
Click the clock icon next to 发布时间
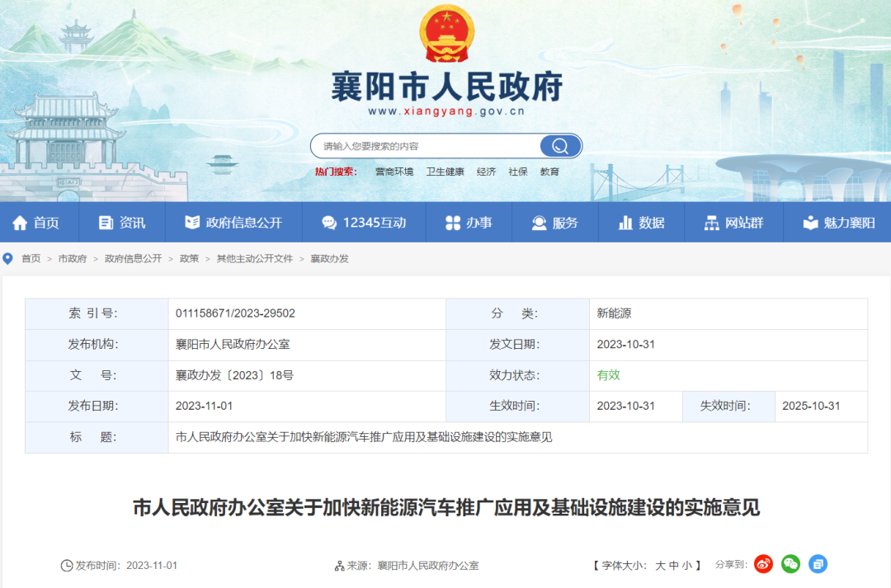[67, 565]
